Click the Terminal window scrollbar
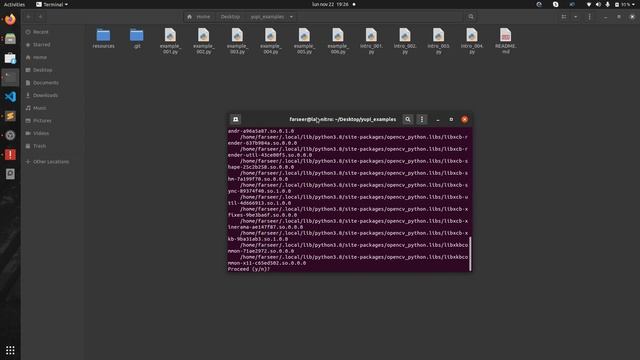Image resolution: width=640 pixels, height=360 pixels. [x=470, y=253]
